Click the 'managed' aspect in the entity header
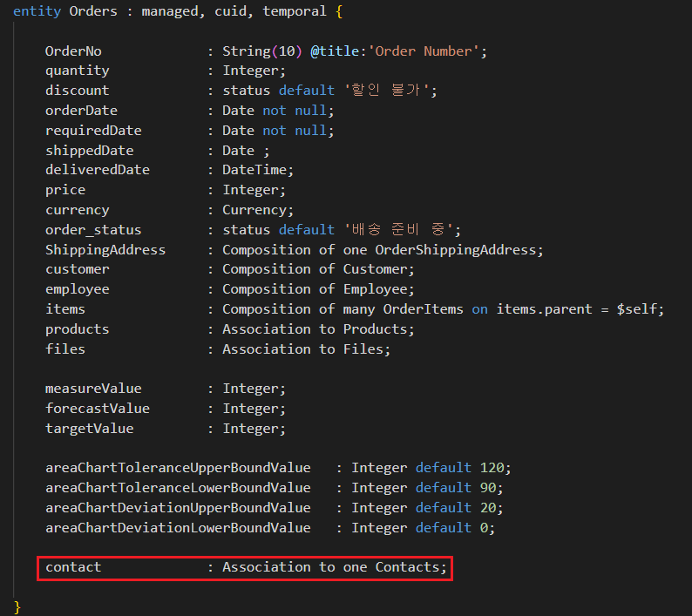Viewport: 692px width, 616px height. (x=170, y=11)
